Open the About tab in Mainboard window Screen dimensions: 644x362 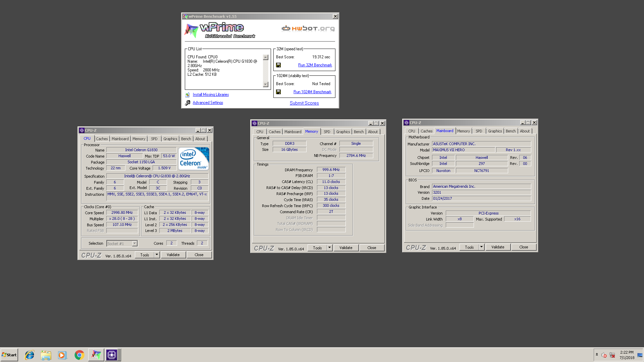tap(525, 131)
